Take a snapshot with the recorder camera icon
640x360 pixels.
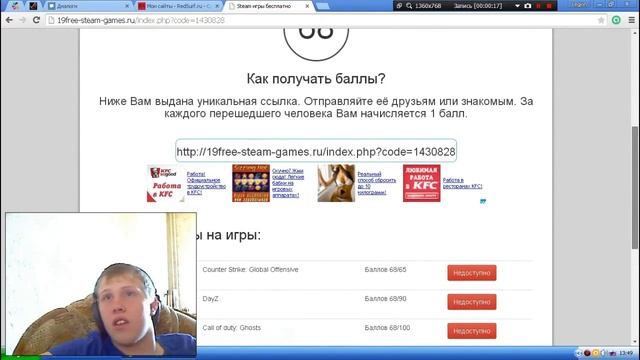[528, 6]
